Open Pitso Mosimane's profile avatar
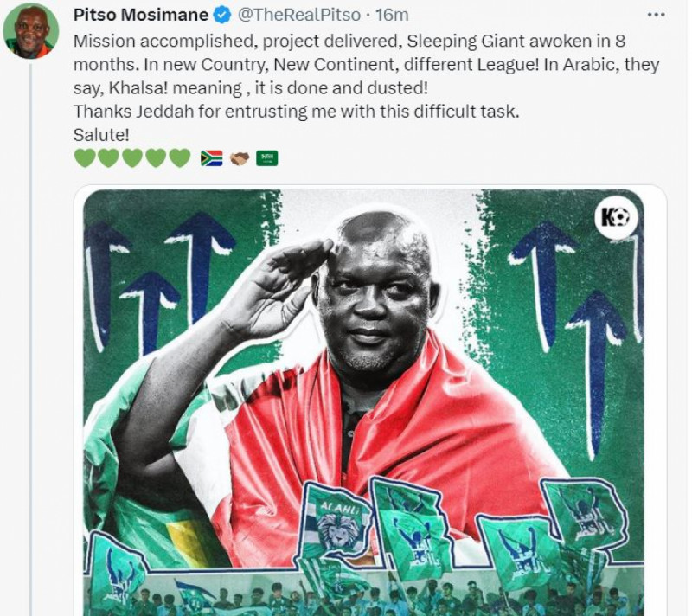The image size is (692, 616). (x=30, y=31)
